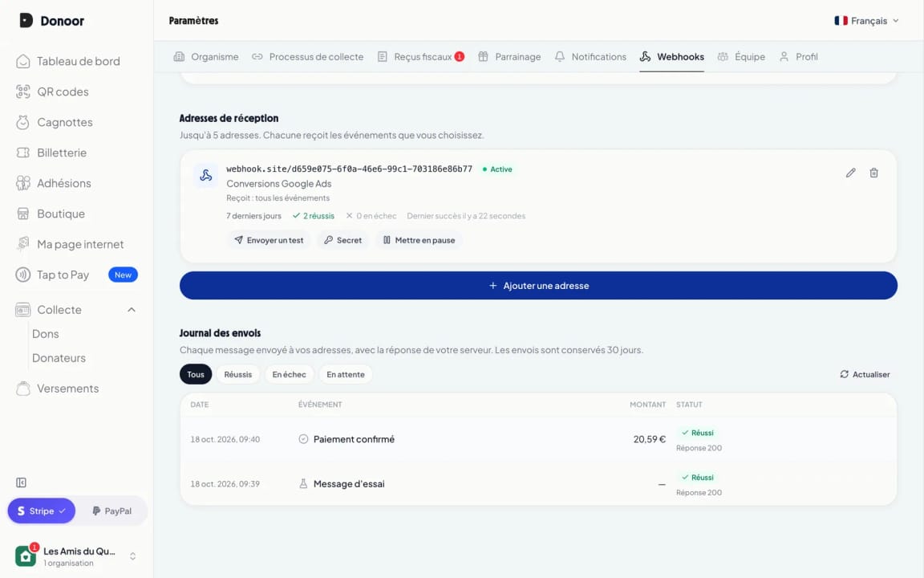Click the Paiement confirmé log row
The image size is (924, 578).
pos(539,439)
